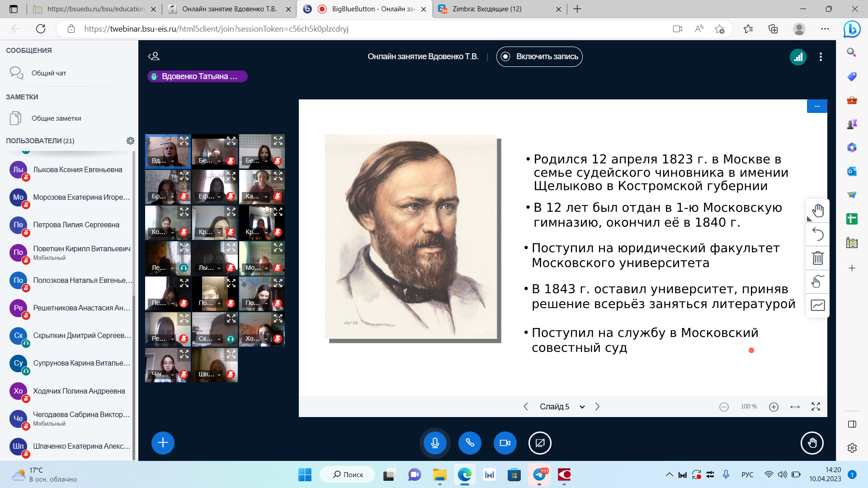The width and height of the screenshot is (868, 488).
Task: Go to next slide
Action: tap(597, 407)
